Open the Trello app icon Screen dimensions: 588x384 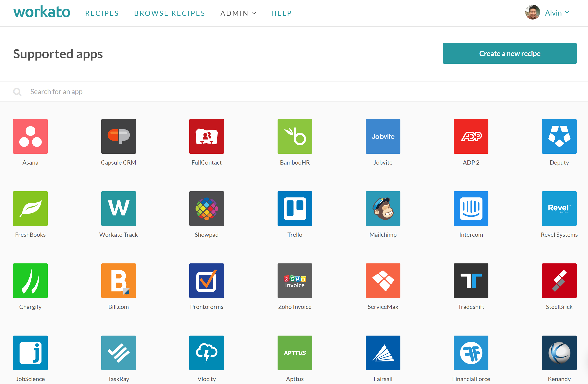(x=295, y=209)
